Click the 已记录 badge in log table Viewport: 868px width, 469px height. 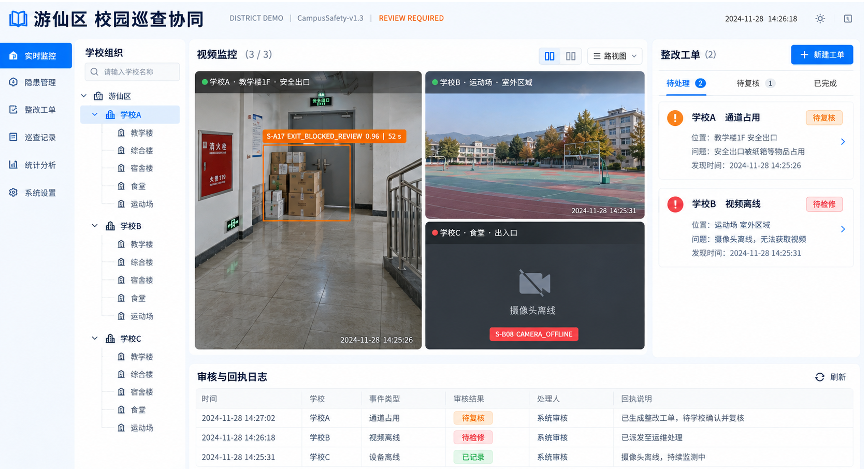point(473,457)
